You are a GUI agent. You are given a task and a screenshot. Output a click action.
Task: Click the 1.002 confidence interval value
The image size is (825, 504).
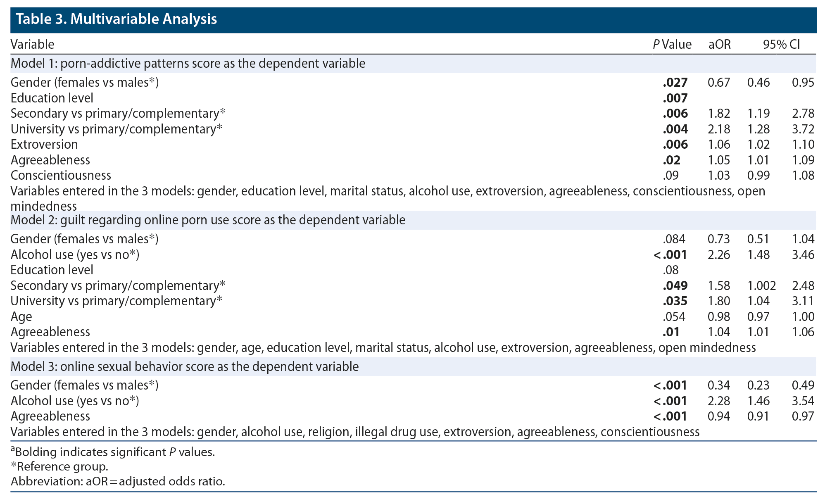[761, 286]
